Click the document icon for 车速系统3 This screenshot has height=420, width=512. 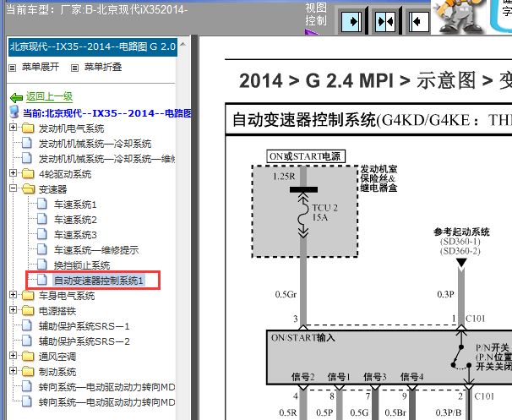[x=41, y=233]
